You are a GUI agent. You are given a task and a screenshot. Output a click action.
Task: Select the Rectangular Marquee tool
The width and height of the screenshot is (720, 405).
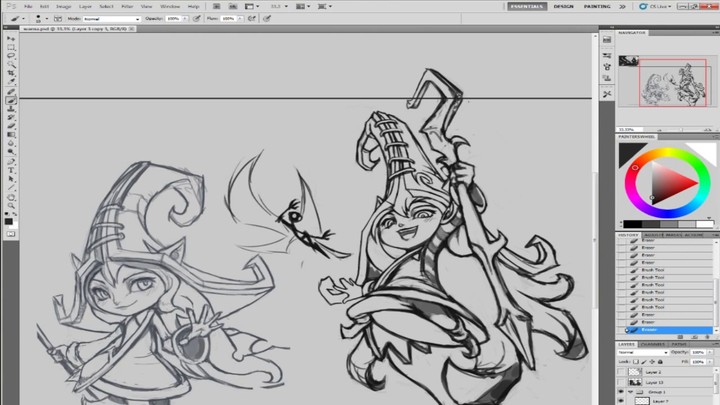point(11,47)
